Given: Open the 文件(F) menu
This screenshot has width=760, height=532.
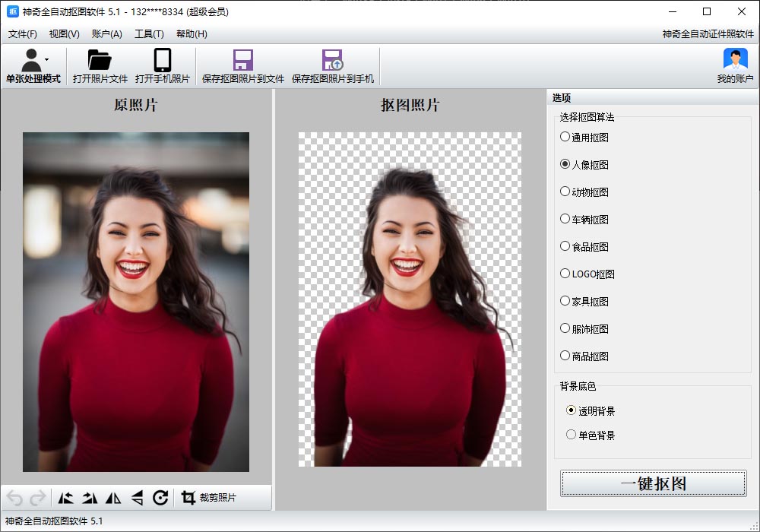Looking at the screenshot, I should [x=23, y=34].
